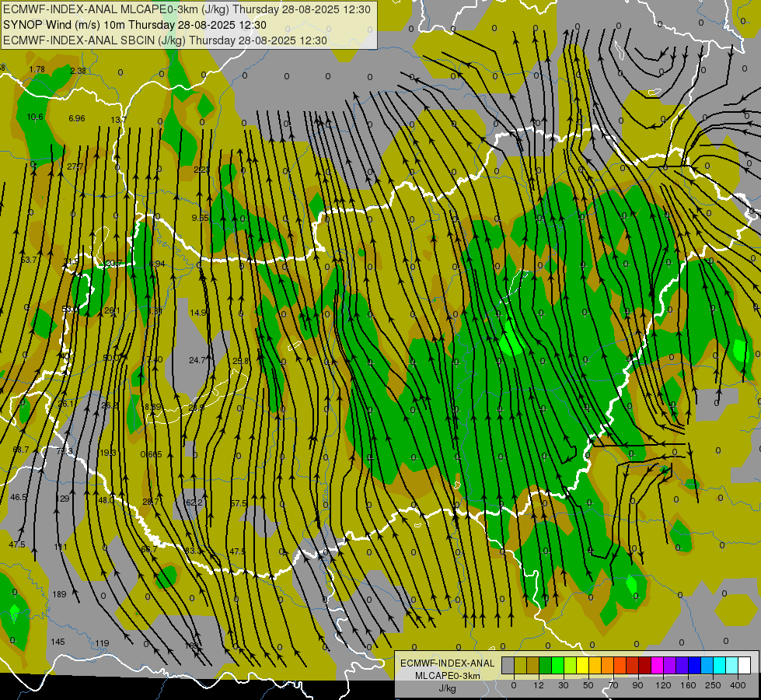Click the map value 119
The width and height of the screenshot is (761, 700).
[x=102, y=644]
